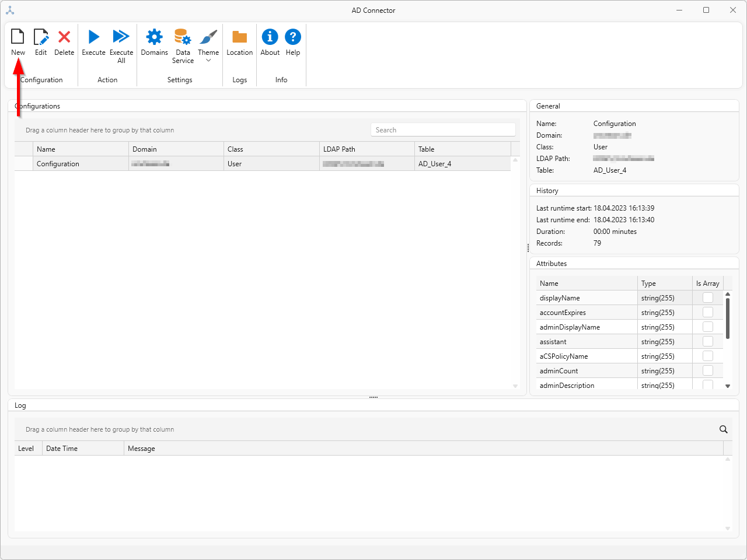Open the Domains settings

click(154, 43)
